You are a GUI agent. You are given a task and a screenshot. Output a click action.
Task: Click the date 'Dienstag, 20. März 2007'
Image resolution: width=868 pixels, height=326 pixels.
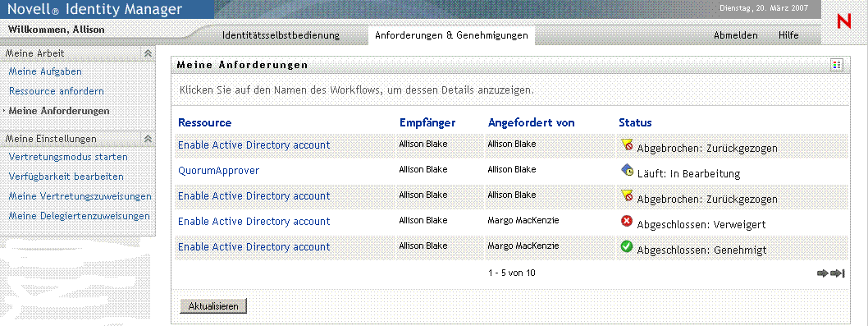click(763, 8)
